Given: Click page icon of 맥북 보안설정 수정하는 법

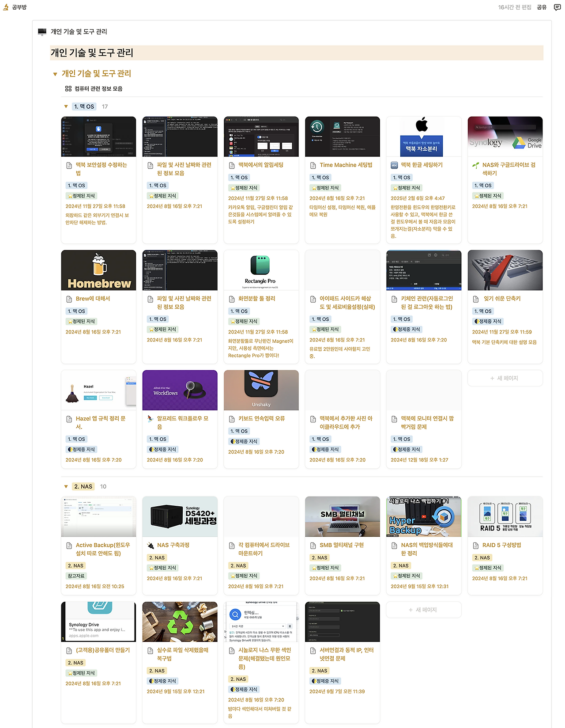Looking at the screenshot, I should 69,165.
